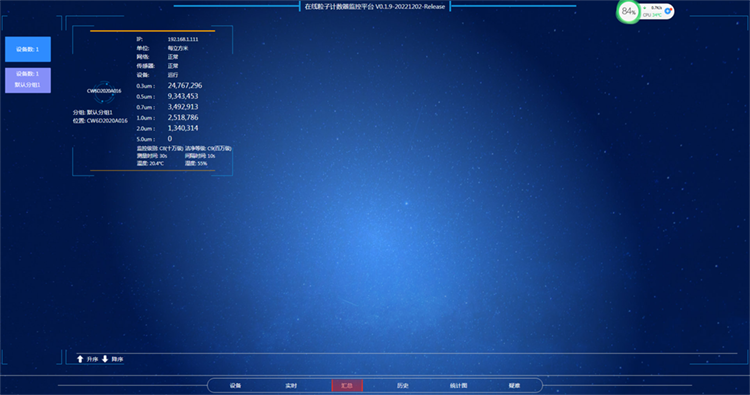Click the CPU temperature readout in widget
Image resolution: width=750 pixels, height=395 pixels.
click(652, 15)
